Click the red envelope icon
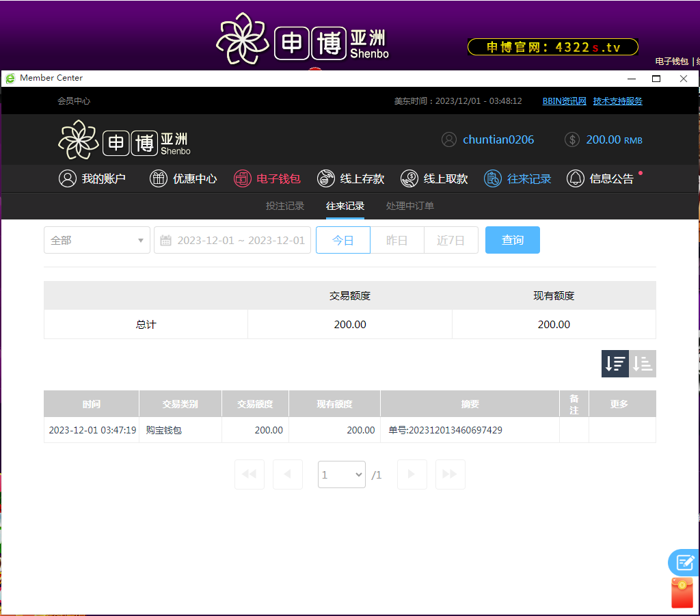 682,592
